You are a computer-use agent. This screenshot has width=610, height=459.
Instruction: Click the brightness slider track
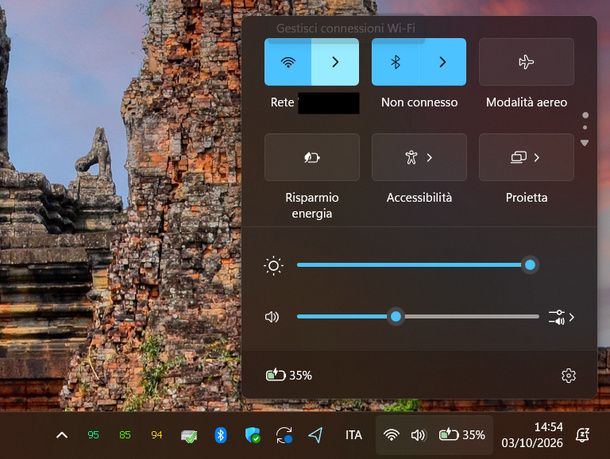click(418, 265)
